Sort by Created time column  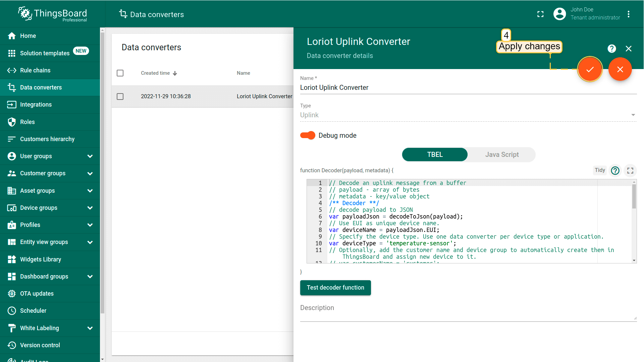[159, 73]
